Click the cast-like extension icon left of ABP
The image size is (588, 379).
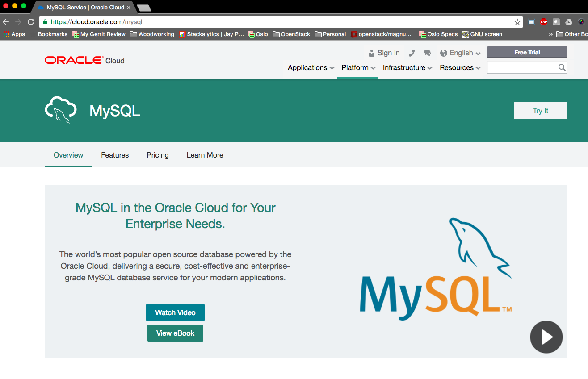point(531,22)
